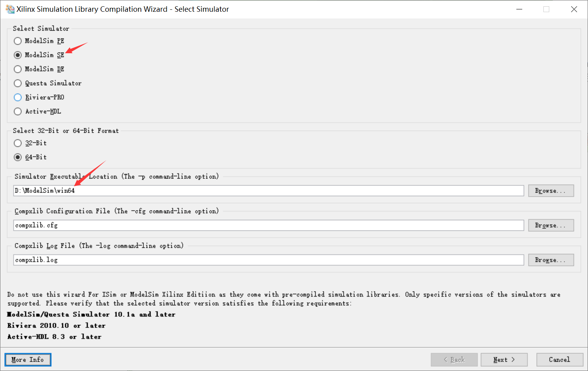Browse for the Compxlib log file
588x371 pixels.
(551, 259)
